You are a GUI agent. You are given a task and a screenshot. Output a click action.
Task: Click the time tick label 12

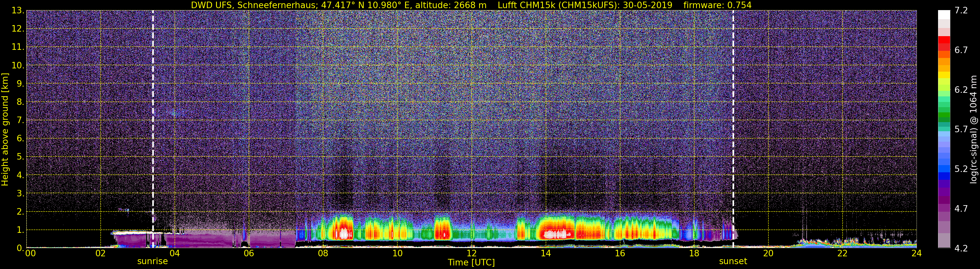(x=471, y=253)
